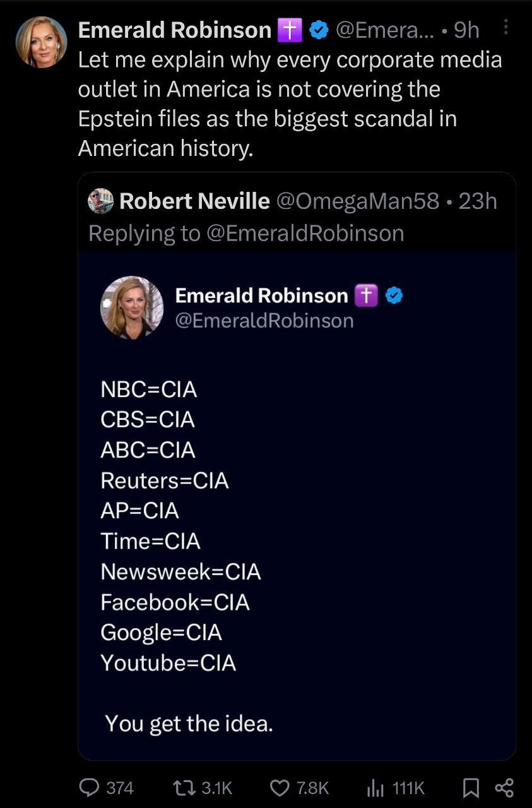
Task: View post analytics via the bar chart icon
Action: click(x=375, y=787)
